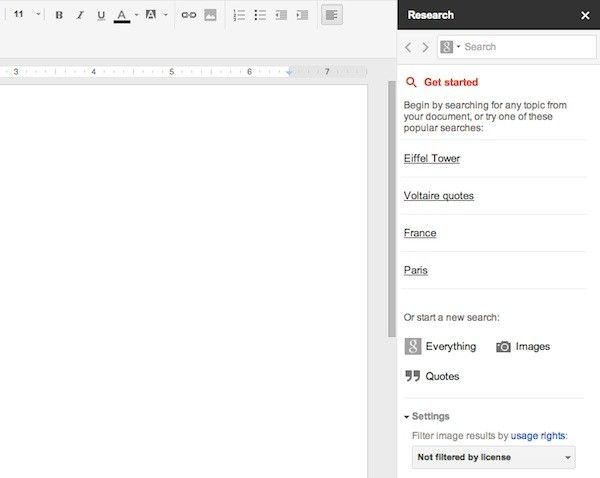
Task: Close the Research panel
Action: coord(585,15)
